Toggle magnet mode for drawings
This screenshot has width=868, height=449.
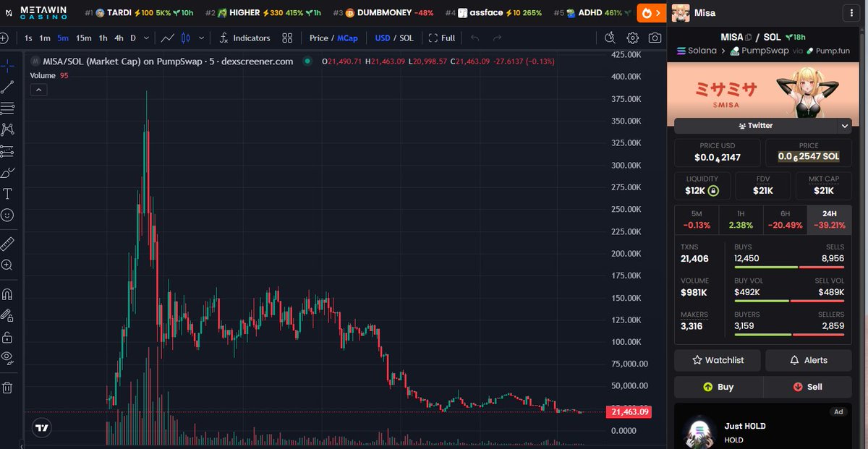pos(8,294)
